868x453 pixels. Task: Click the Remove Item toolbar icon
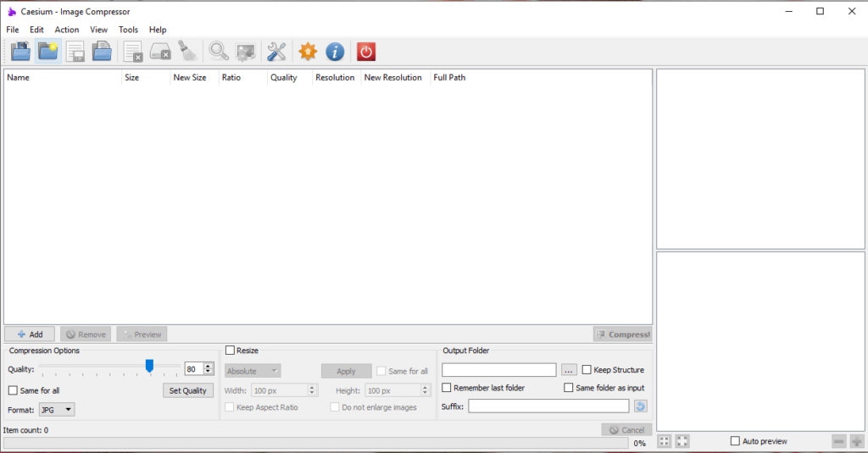(x=133, y=52)
